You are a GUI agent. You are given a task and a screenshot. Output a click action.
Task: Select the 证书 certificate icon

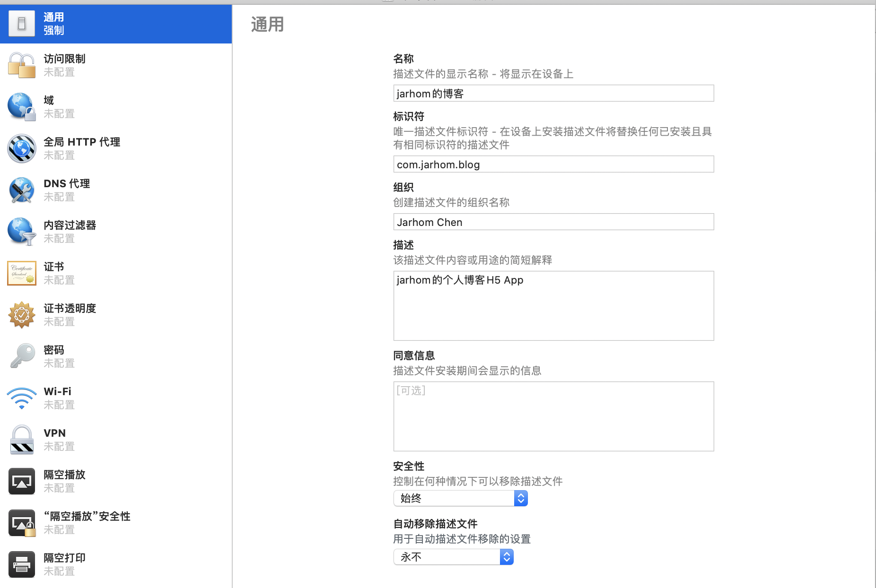coord(21,273)
